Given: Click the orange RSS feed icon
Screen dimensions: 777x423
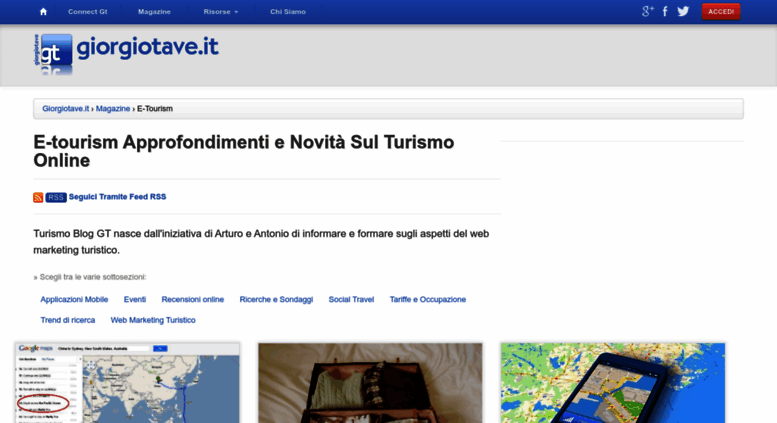Looking at the screenshot, I should [x=38, y=197].
